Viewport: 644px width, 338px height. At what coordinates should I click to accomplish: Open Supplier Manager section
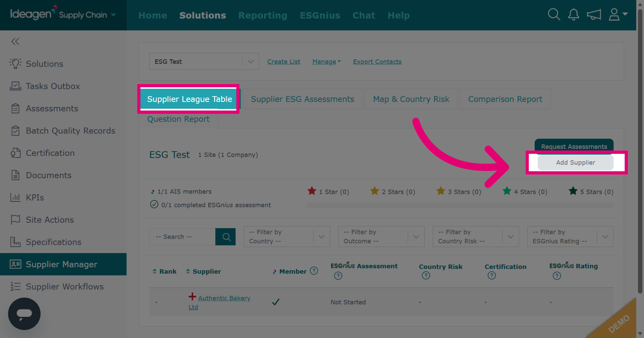tap(63, 264)
